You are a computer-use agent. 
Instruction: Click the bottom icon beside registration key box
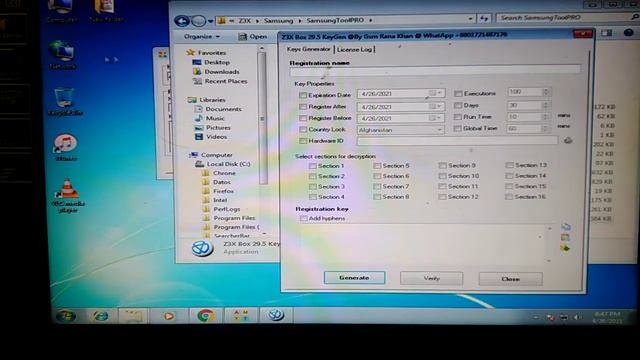click(565, 248)
